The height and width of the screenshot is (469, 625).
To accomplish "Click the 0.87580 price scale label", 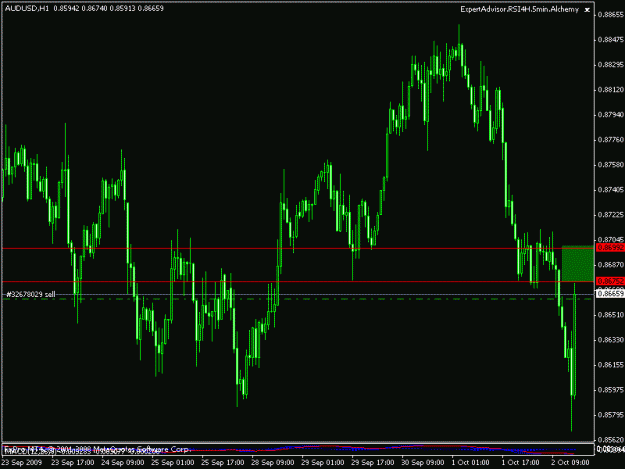I will (x=611, y=165).
